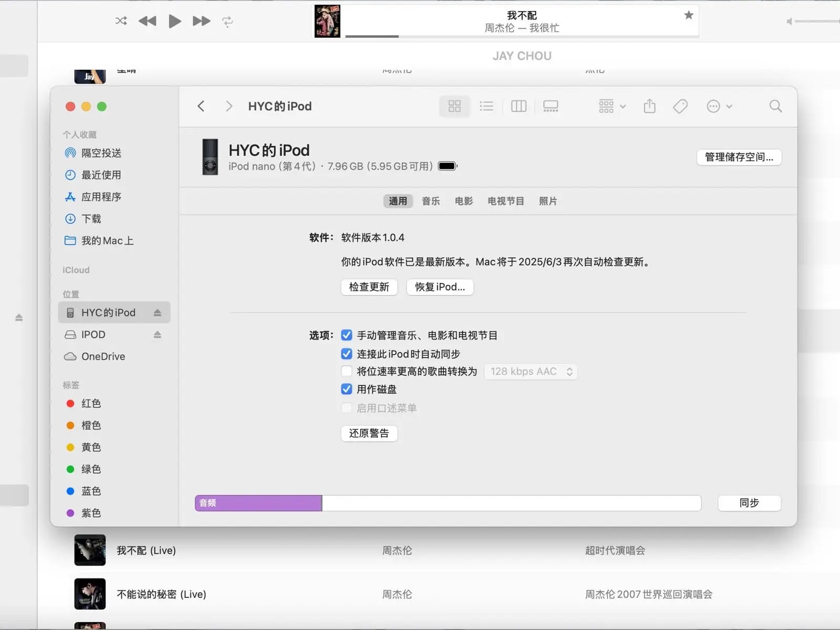840x630 pixels.
Task: Seek using the song progress bar
Action: coord(522,36)
